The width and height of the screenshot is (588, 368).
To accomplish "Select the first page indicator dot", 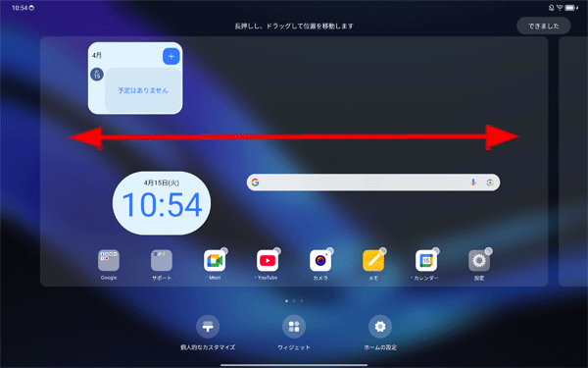I will click(287, 301).
